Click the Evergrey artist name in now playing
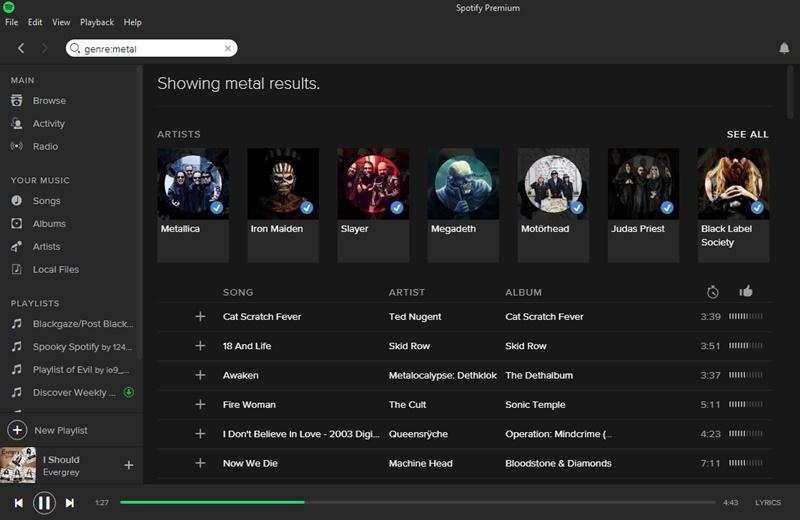The image size is (800, 520). 61,473
